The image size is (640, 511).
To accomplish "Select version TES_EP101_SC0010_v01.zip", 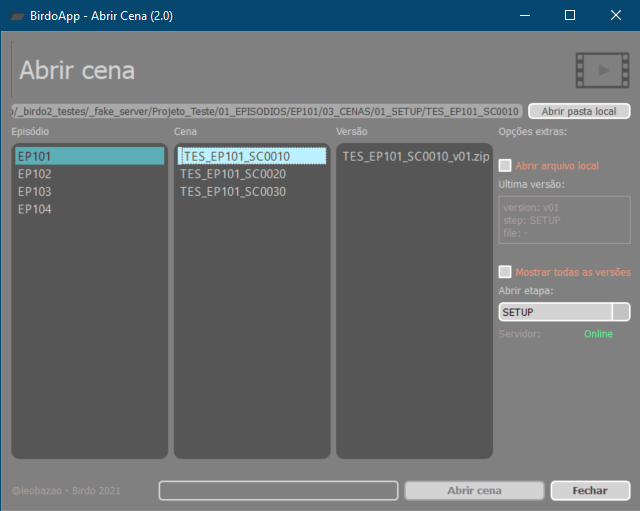I will coord(414,156).
